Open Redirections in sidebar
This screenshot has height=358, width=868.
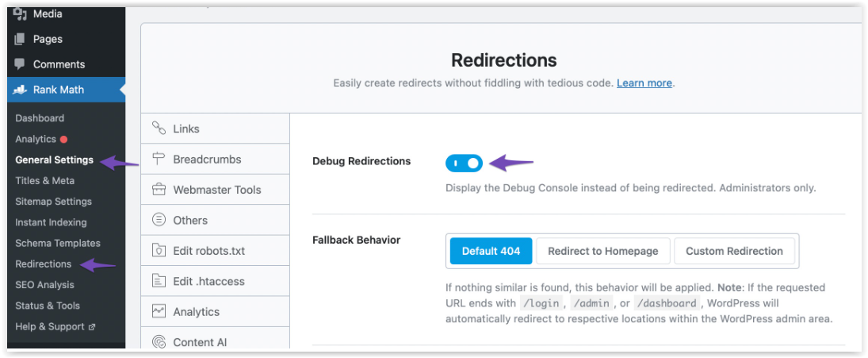point(43,264)
